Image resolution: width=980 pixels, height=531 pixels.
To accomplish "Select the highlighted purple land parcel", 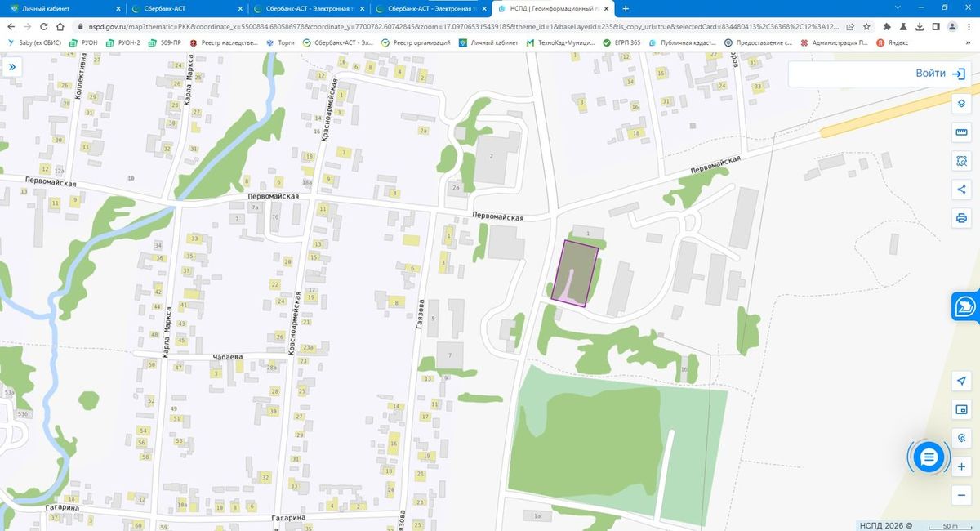I will [574, 272].
